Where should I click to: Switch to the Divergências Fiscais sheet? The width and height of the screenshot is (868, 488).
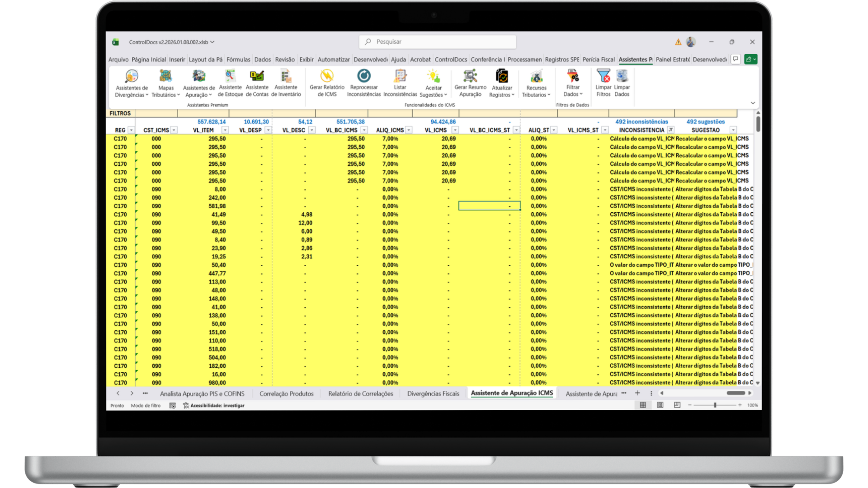coord(433,393)
